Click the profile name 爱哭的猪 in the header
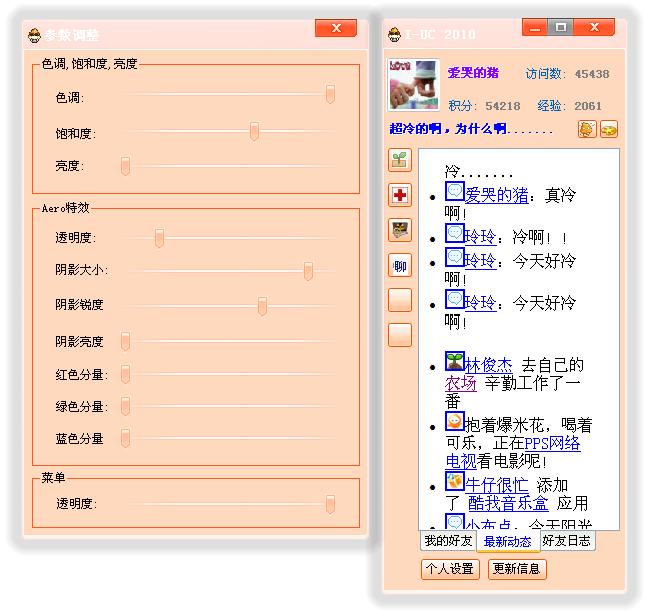This screenshot has width=646, height=615. (x=473, y=73)
